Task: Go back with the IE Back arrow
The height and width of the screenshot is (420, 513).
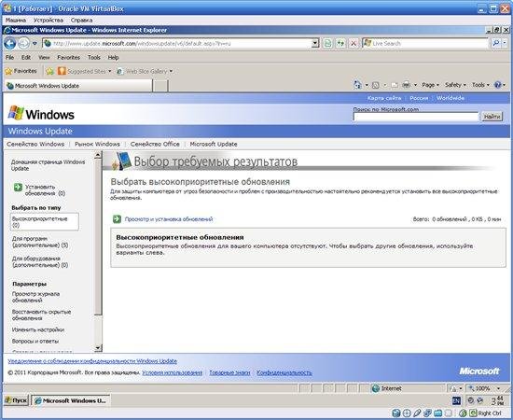Action: click(x=10, y=43)
